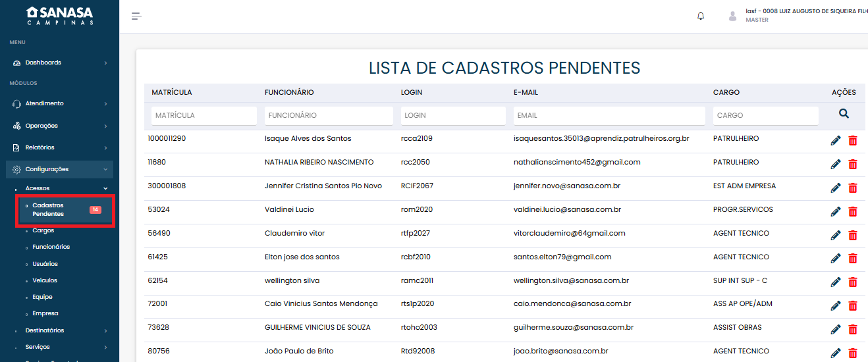Expand the Relatórios menu

coord(59,147)
